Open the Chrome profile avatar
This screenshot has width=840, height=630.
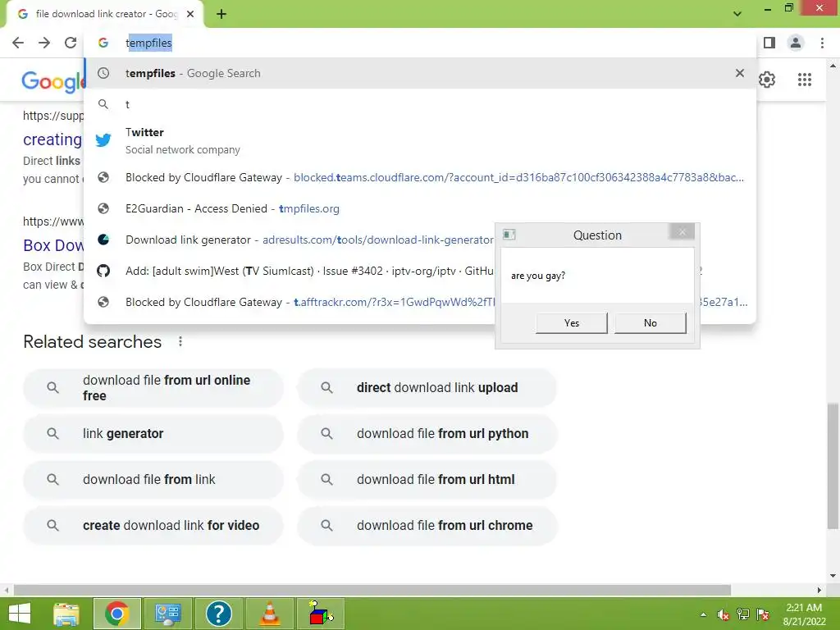(x=796, y=43)
